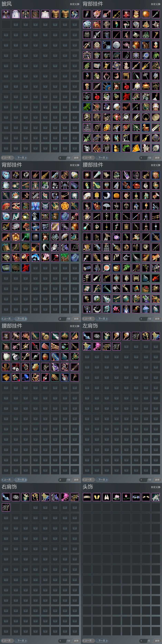Expand 自定义 beside the 头饰 title
The width and height of the screenshot is (162, 644).
155,487
